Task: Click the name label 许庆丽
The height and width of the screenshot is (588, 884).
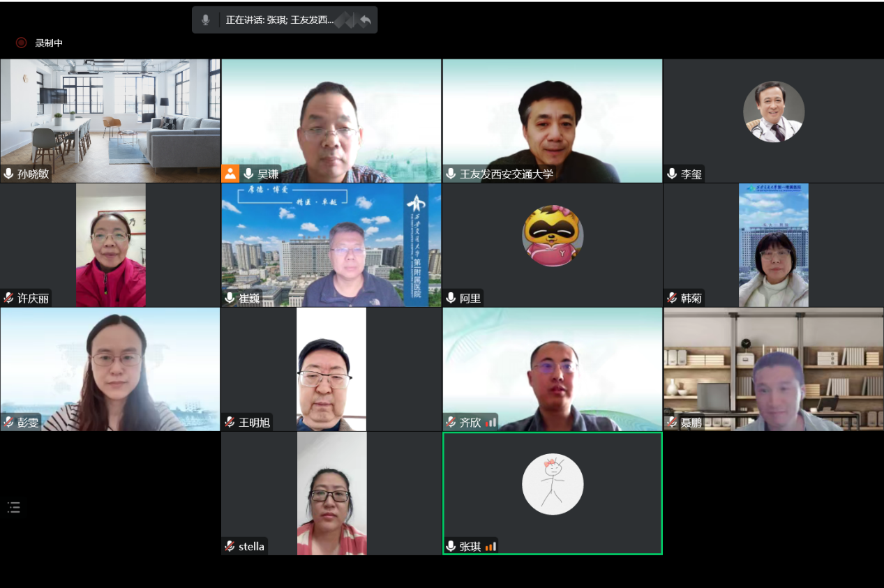Action: click(x=33, y=298)
